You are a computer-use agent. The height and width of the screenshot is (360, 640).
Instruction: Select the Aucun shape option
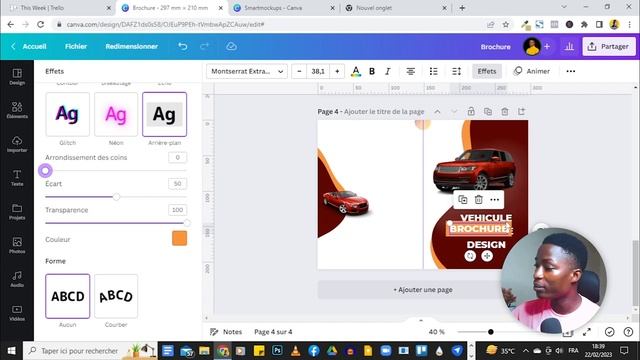pos(67,296)
